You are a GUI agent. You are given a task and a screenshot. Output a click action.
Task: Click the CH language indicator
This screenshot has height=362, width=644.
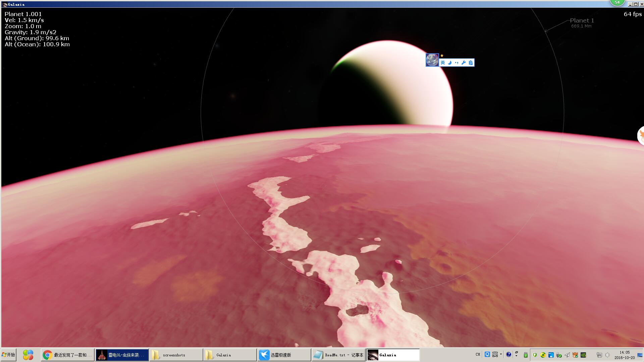478,354
